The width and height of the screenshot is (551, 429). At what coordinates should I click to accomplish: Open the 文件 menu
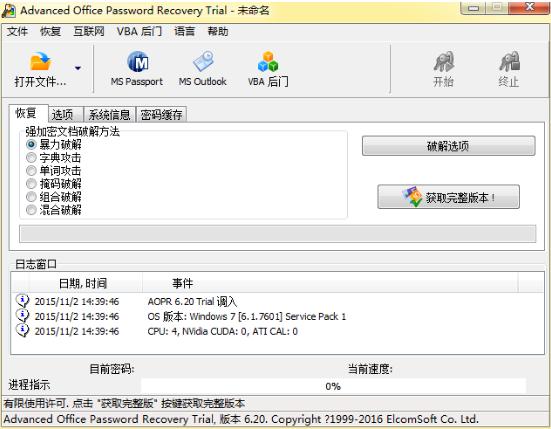17,32
